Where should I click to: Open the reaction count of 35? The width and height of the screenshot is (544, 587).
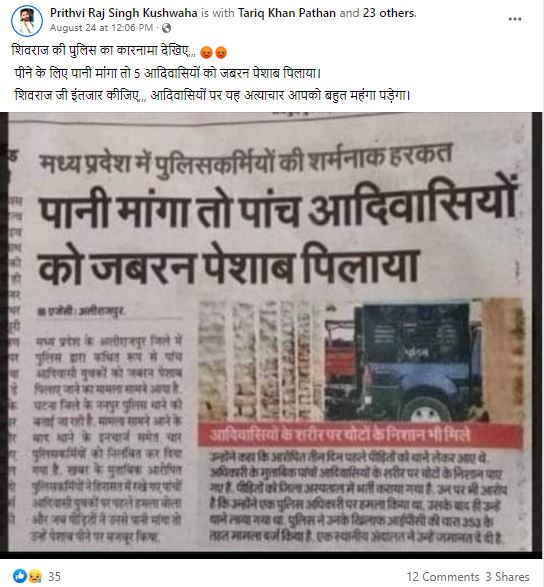pyautogui.click(x=55, y=577)
